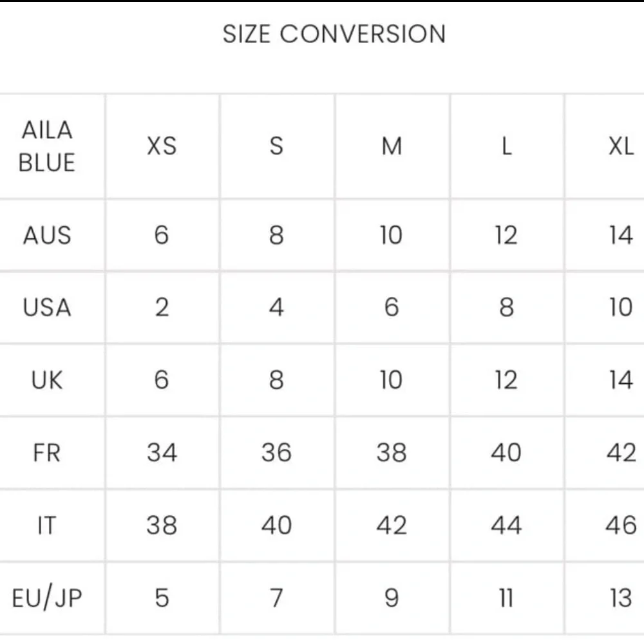Select USA size 2 under XS
The width and height of the screenshot is (644, 644).
point(162,308)
